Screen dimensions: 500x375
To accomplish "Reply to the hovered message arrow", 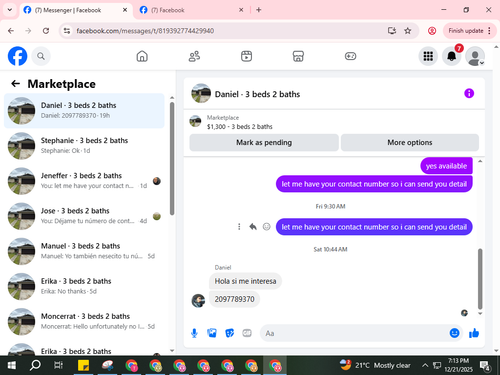I will pyautogui.click(x=253, y=227).
